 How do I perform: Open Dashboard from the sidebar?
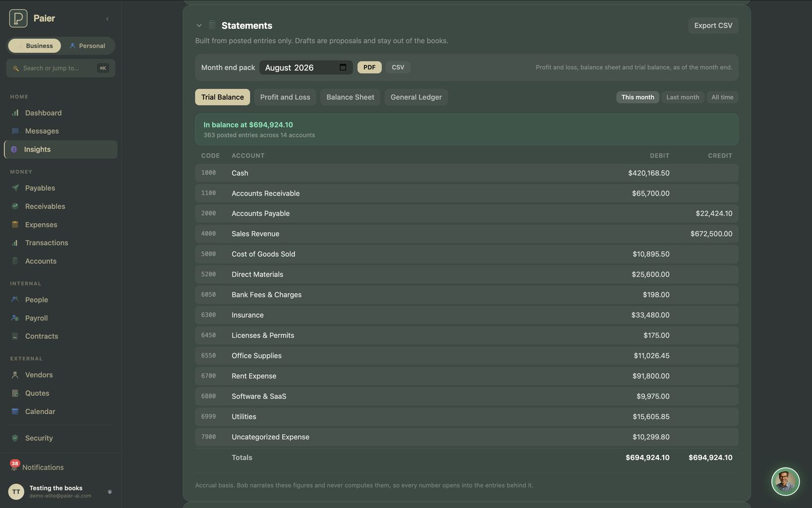point(61,113)
